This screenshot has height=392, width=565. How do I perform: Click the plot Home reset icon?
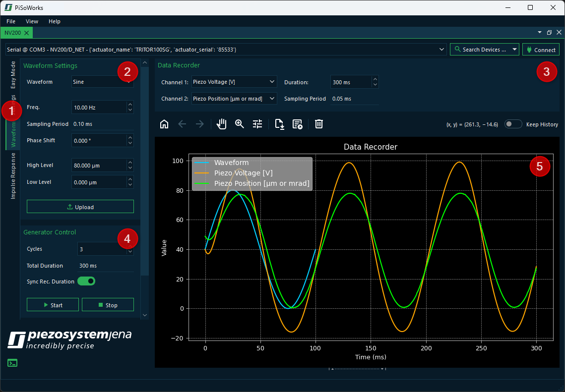point(164,124)
